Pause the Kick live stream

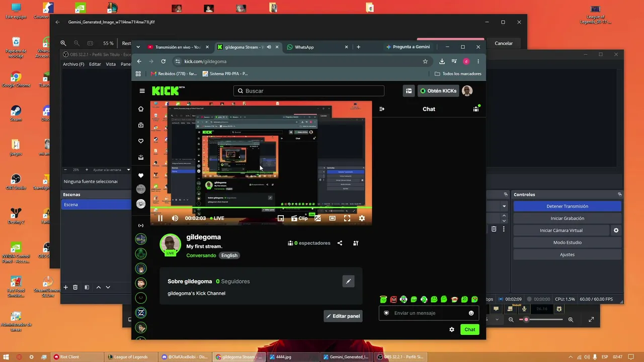160,218
